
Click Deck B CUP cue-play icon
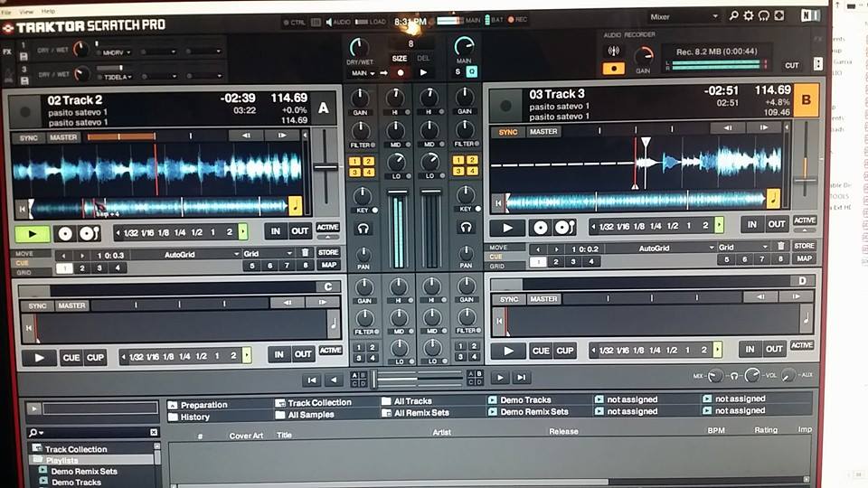(x=564, y=228)
